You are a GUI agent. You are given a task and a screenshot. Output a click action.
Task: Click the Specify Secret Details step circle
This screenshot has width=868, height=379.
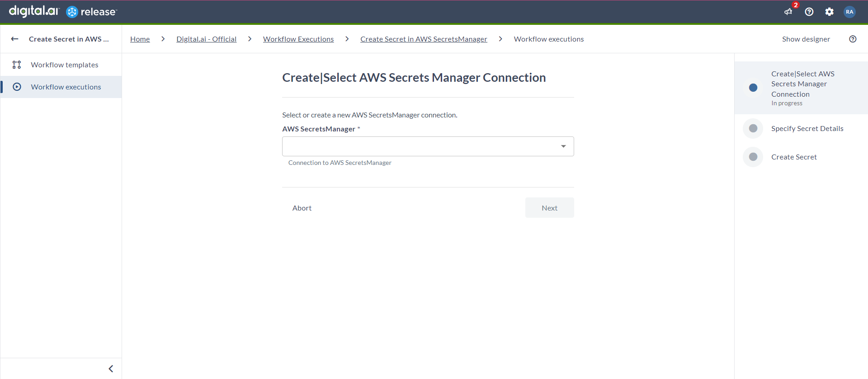(x=753, y=128)
